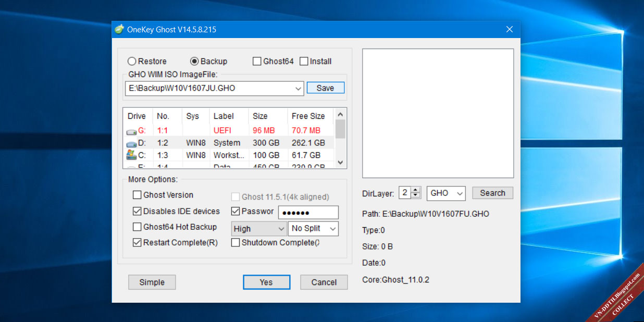This screenshot has height=322, width=644.
Task: Uncheck Restart Complete(R)
Action: point(137,242)
